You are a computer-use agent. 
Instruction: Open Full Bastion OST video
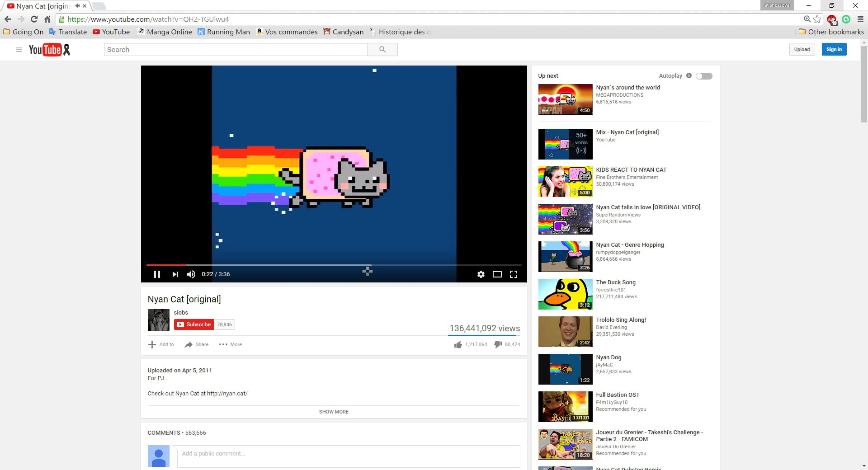(x=618, y=395)
